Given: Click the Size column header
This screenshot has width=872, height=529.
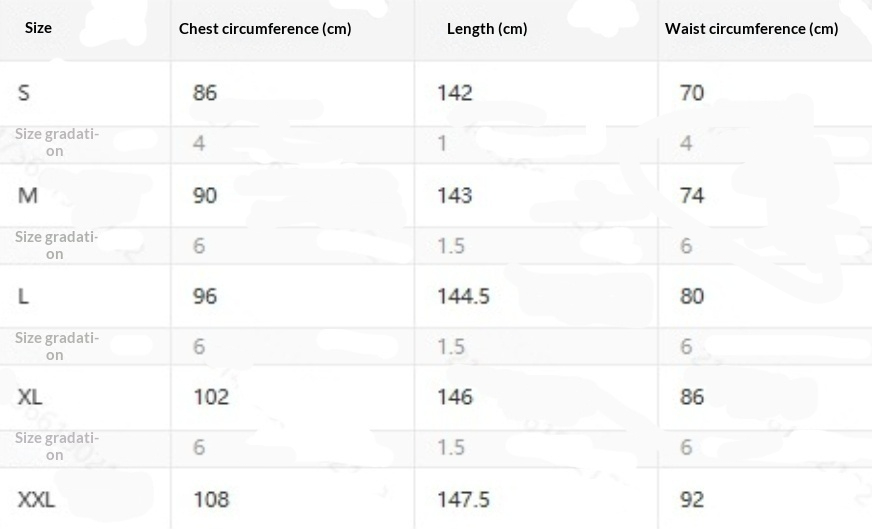Looking at the screenshot, I should (38, 28).
